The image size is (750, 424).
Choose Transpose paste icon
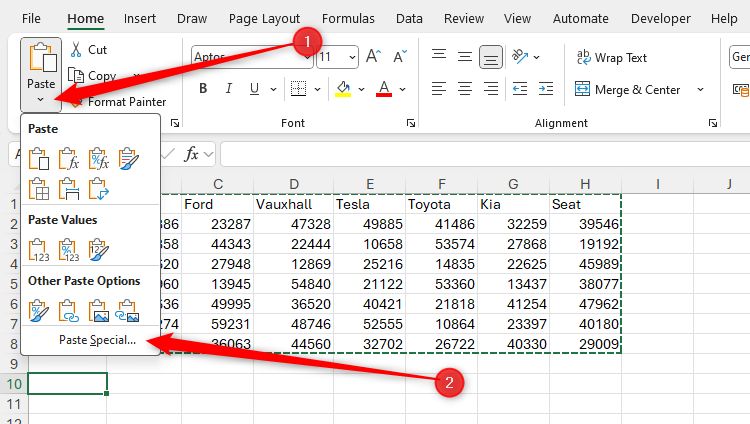[99, 189]
